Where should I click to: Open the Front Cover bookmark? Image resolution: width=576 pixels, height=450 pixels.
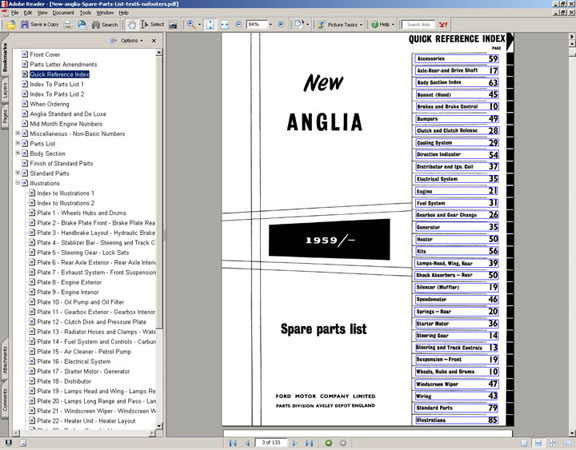coord(45,54)
